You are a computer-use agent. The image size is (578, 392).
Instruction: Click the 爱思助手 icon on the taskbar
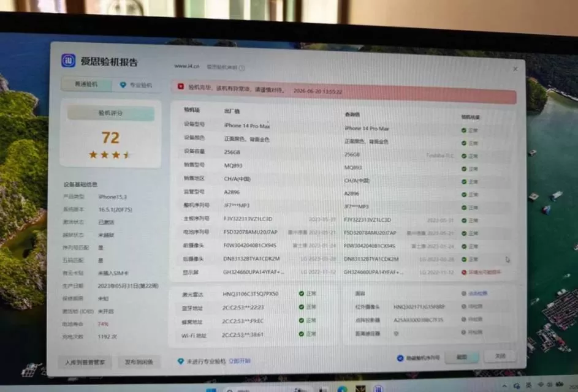[x=378, y=389]
